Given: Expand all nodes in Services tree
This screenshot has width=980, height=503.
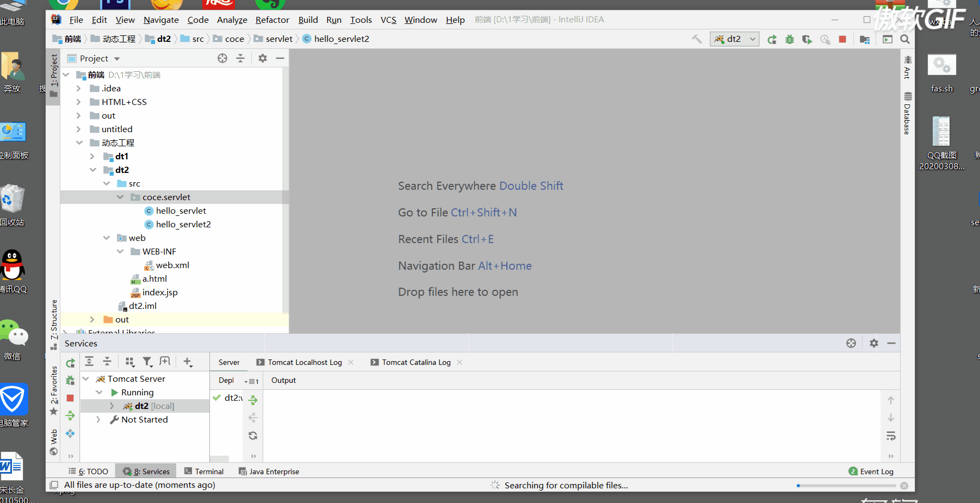Looking at the screenshot, I should click(89, 361).
